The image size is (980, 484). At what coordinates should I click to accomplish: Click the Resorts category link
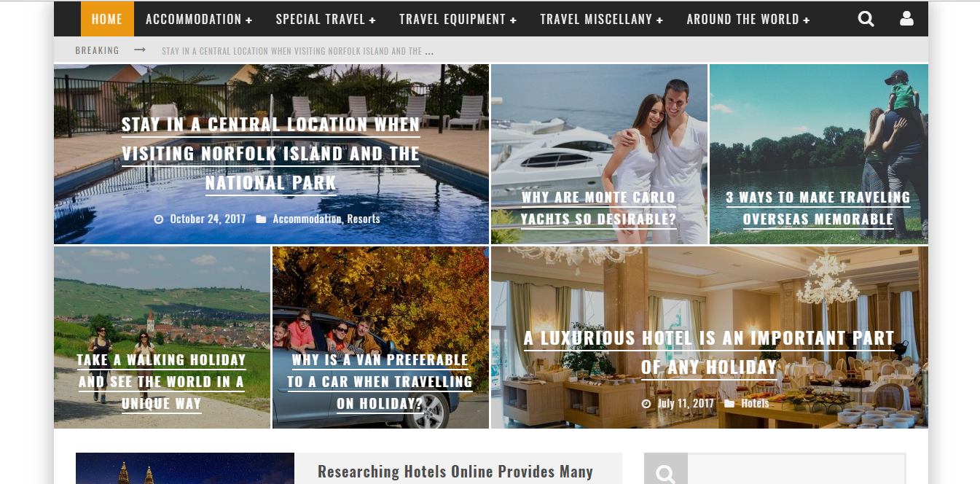point(364,219)
